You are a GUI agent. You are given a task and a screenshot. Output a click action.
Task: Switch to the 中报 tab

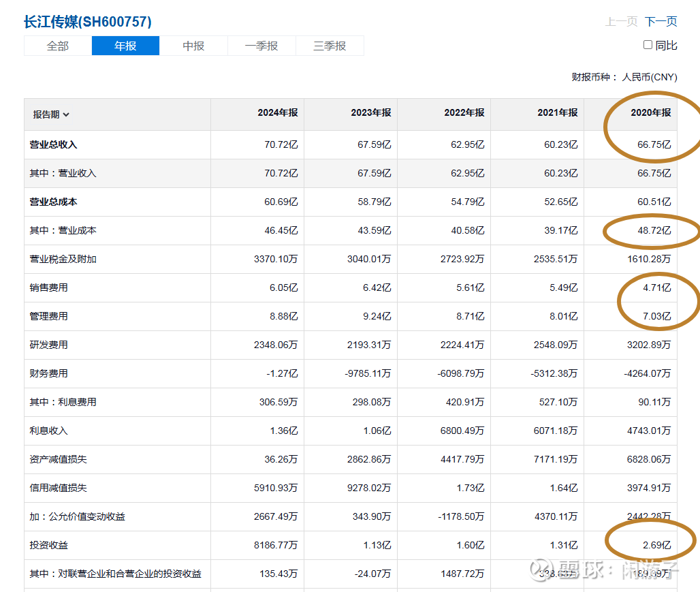[193, 46]
